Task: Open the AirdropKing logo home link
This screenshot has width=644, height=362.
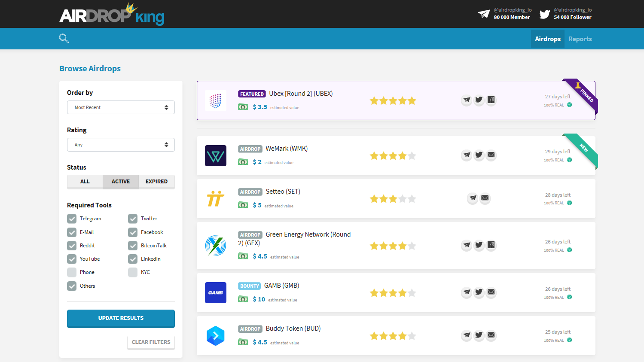Action: coord(112,15)
